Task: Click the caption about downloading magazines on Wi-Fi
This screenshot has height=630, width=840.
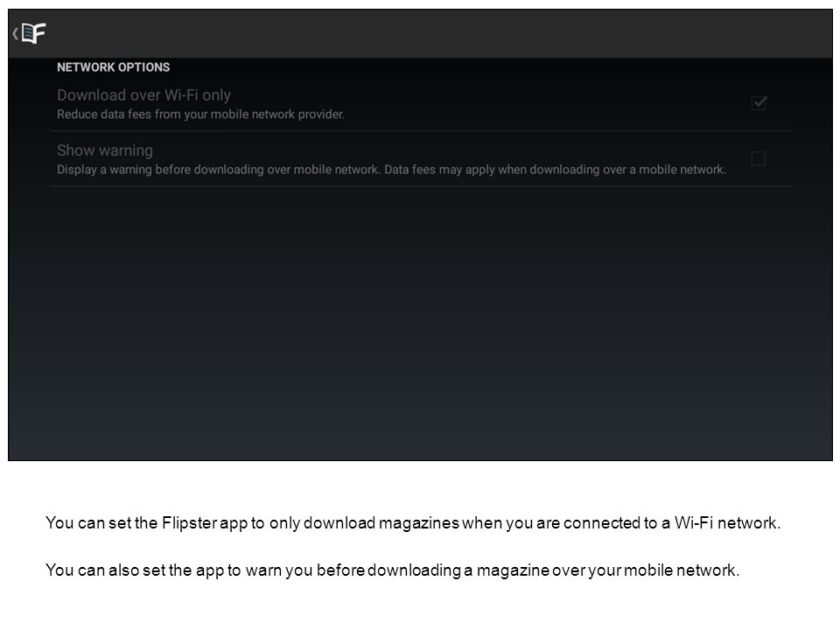Action: [413, 523]
